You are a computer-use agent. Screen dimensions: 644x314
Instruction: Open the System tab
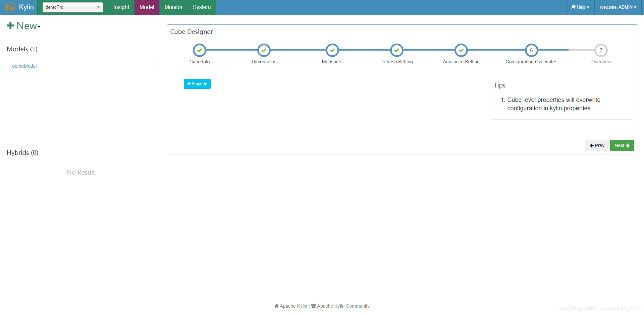pos(202,7)
